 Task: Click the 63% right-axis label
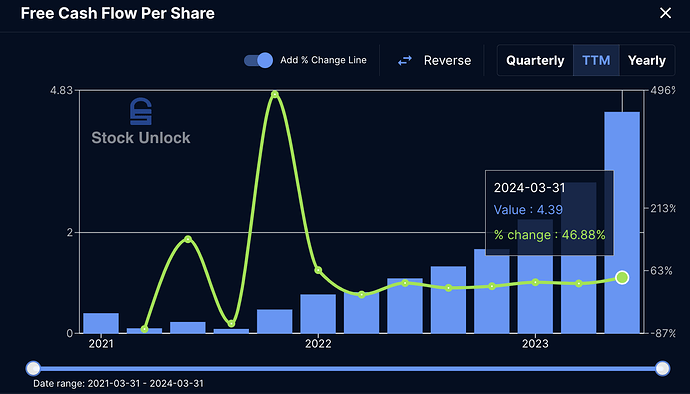(x=661, y=270)
